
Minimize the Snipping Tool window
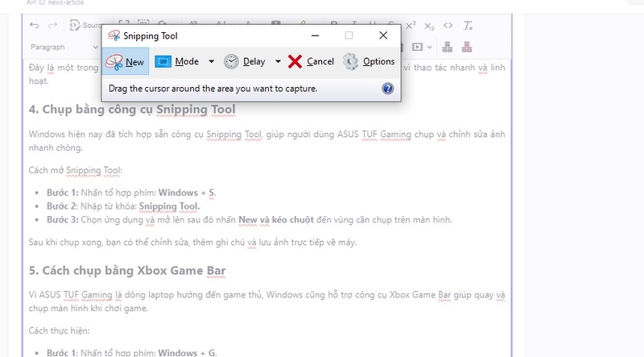(315, 35)
